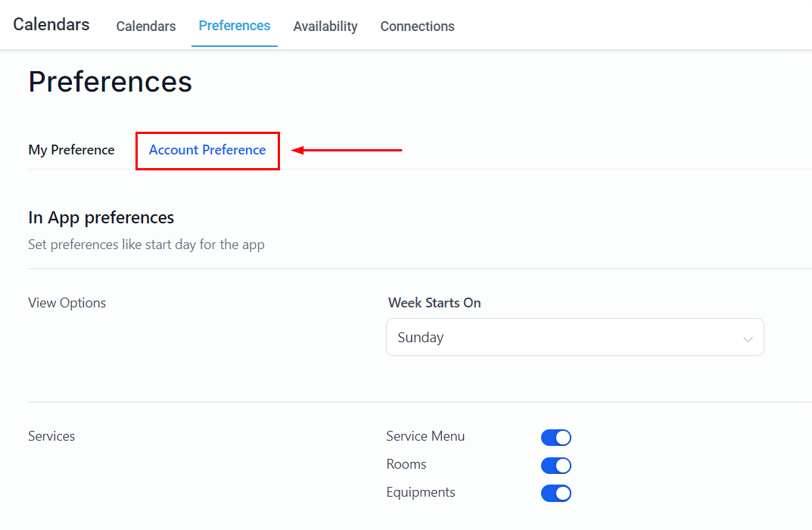This screenshot has height=530, width=812.
Task: Click the chevron arrow in the Sunday dropdown
Action: pyautogui.click(x=748, y=339)
